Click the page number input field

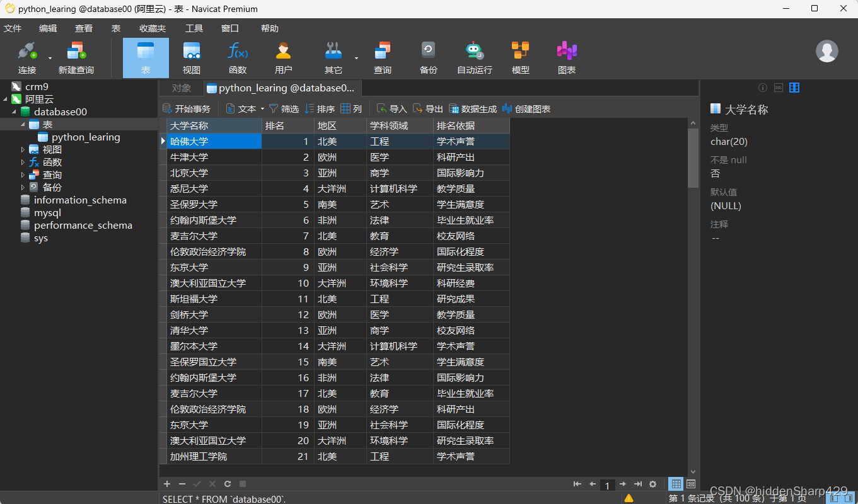coord(607,485)
